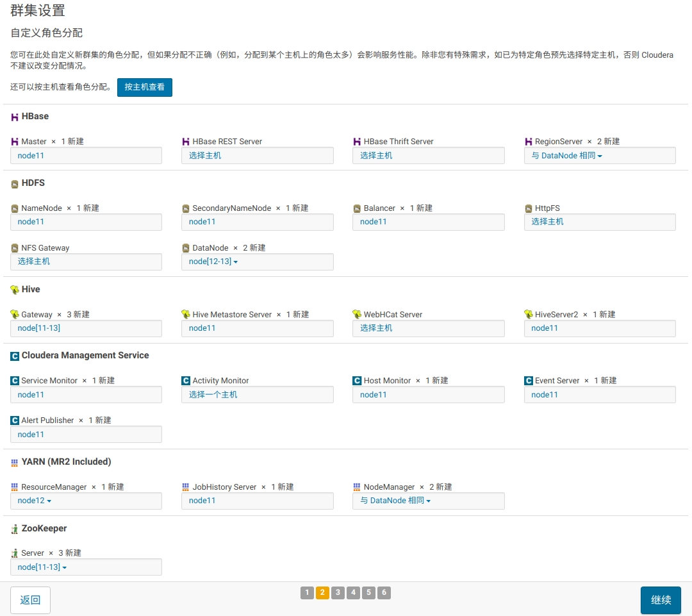Viewport: 692px width, 616px height.
Task: Click the DataNode role icon
Action: tap(186, 248)
